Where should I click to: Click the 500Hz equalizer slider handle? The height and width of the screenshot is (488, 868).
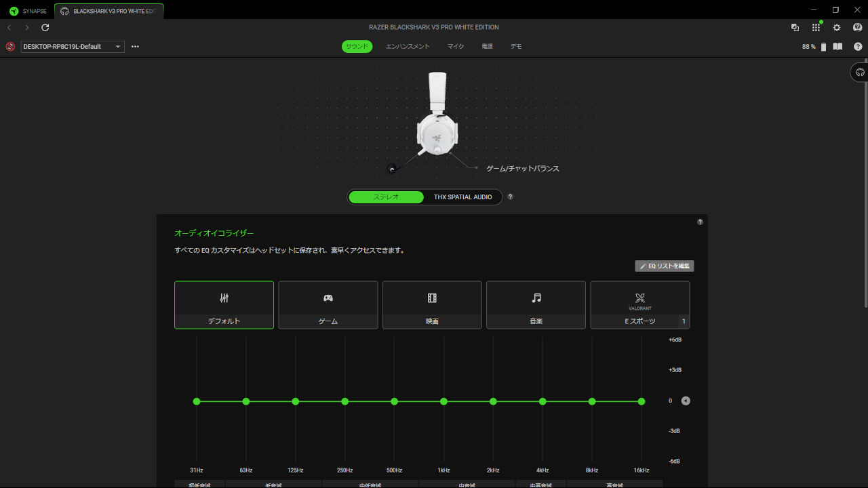395,401
